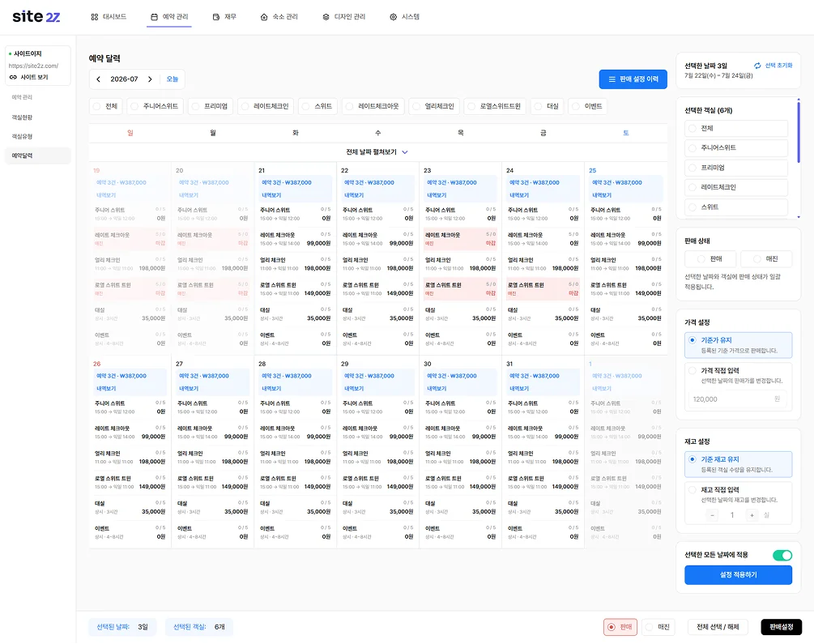Click the link icon beside 사이트 보기
The height and width of the screenshot is (644, 814).
pos(13,78)
